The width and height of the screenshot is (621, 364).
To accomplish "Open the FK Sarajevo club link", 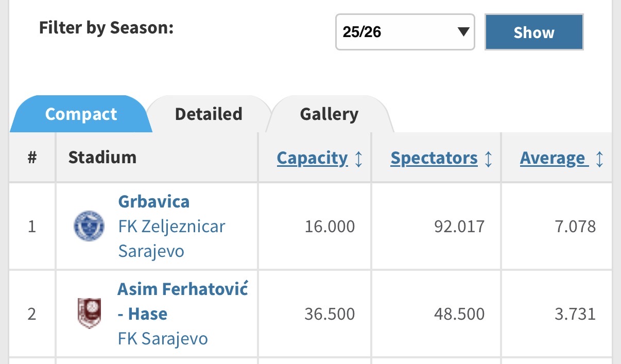I will click(163, 339).
